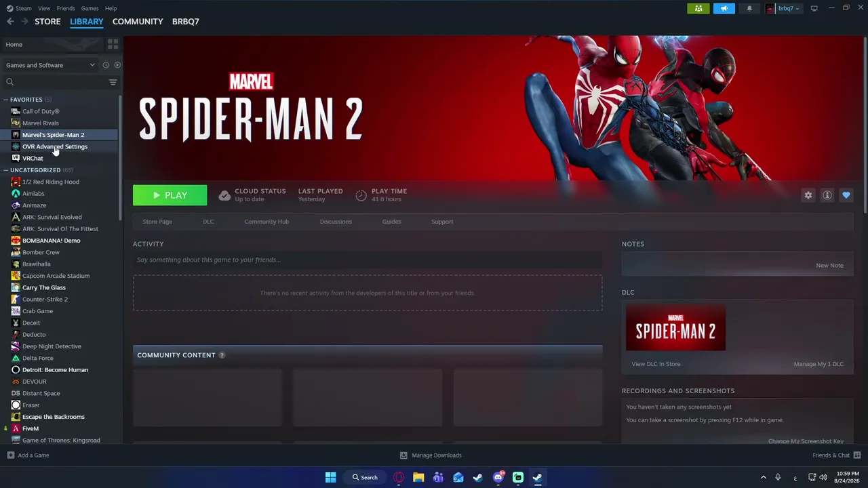Image resolution: width=868 pixels, height=488 pixels.
Task: Click the activity 'Say something' input box
Action: point(368,260)
